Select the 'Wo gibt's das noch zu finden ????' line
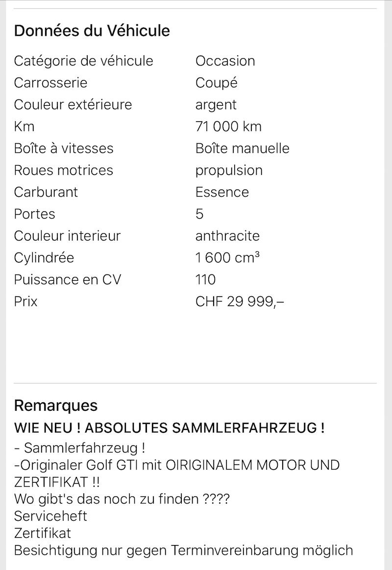The height and width of the screenshot is (570, 392). click(122, 499)
